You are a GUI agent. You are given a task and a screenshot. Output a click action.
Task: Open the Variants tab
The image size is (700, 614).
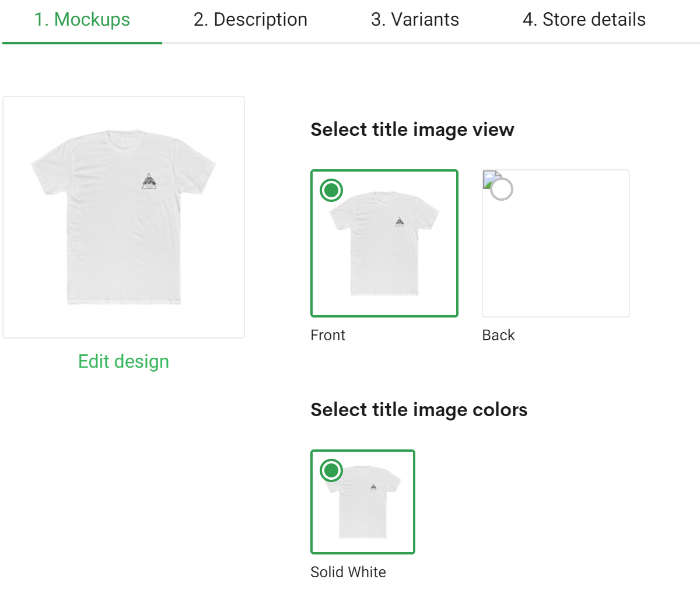pos(415,20)
